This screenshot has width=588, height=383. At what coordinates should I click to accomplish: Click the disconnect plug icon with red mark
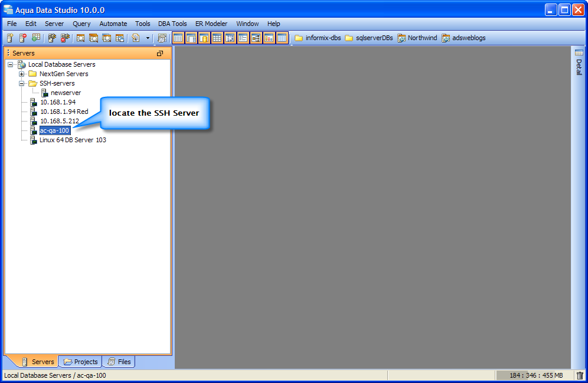66,38
